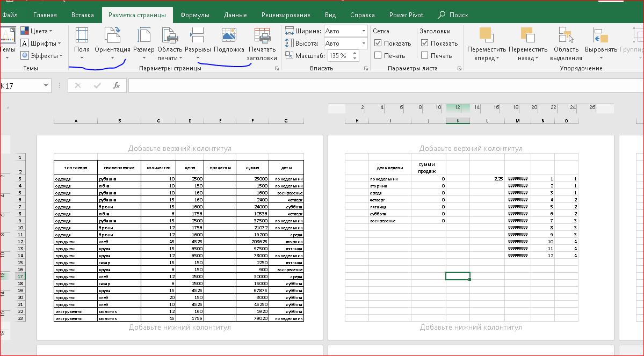This screenshot has width=644, height=356.
Task: Open the Данные ribbon tab
Action: click(x=235, y=15)
